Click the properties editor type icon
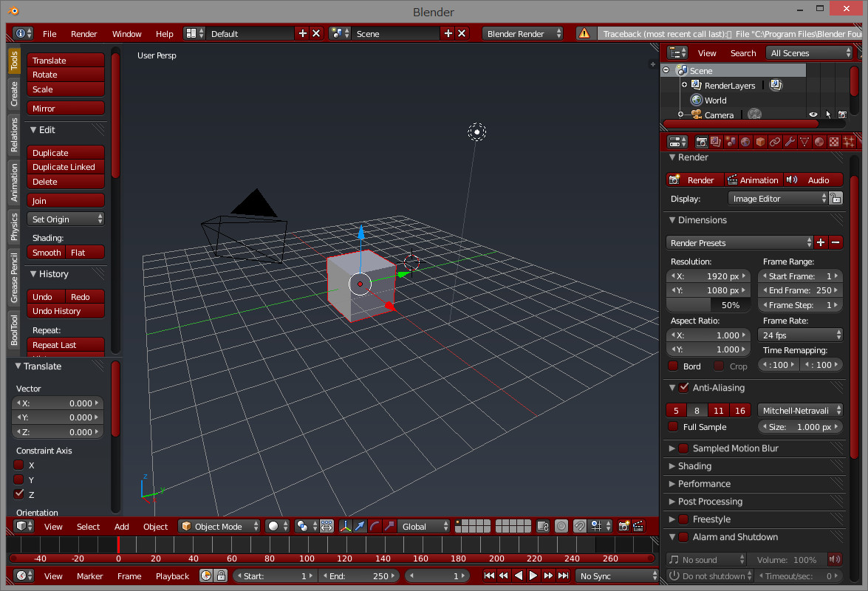This screenshot has height=591, width=868. (x=677, y=143)
